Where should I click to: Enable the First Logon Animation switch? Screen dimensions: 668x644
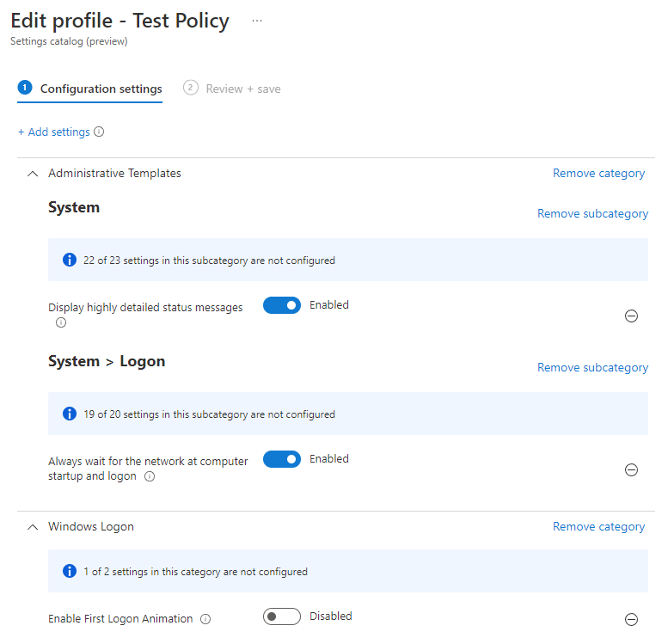click(282, 616)
